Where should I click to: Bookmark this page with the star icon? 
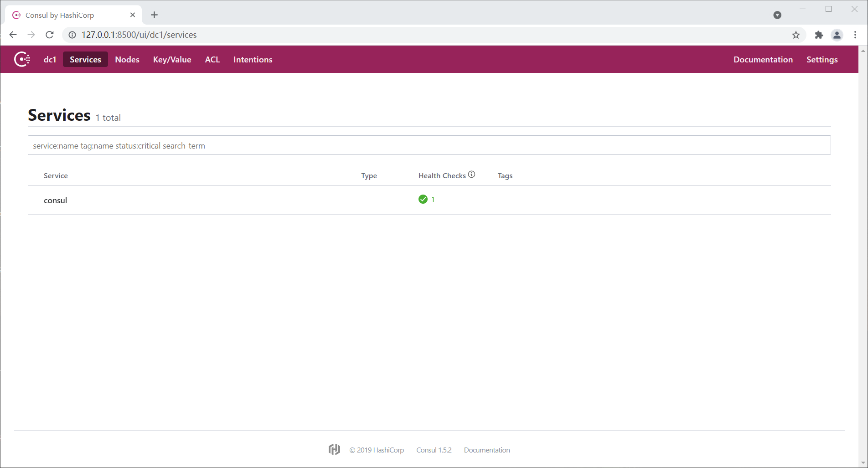point(796,35)
